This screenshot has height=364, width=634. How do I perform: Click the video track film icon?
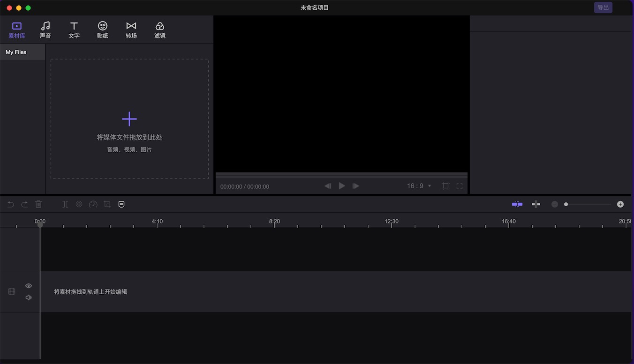tap(12, 291)
